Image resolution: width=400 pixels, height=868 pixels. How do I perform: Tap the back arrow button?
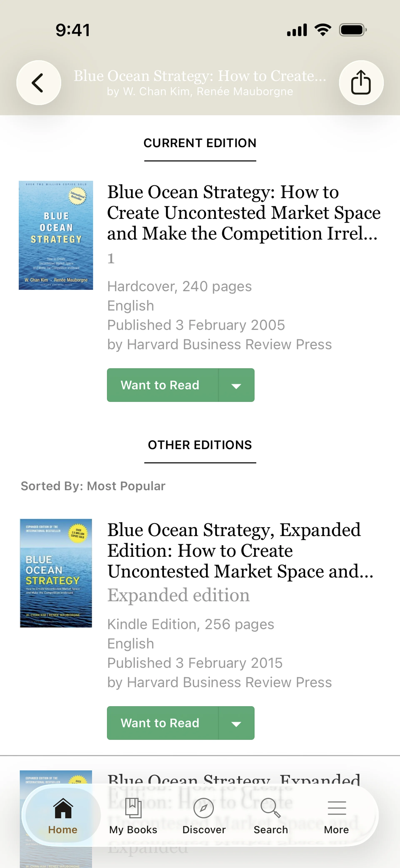(38, 83)
